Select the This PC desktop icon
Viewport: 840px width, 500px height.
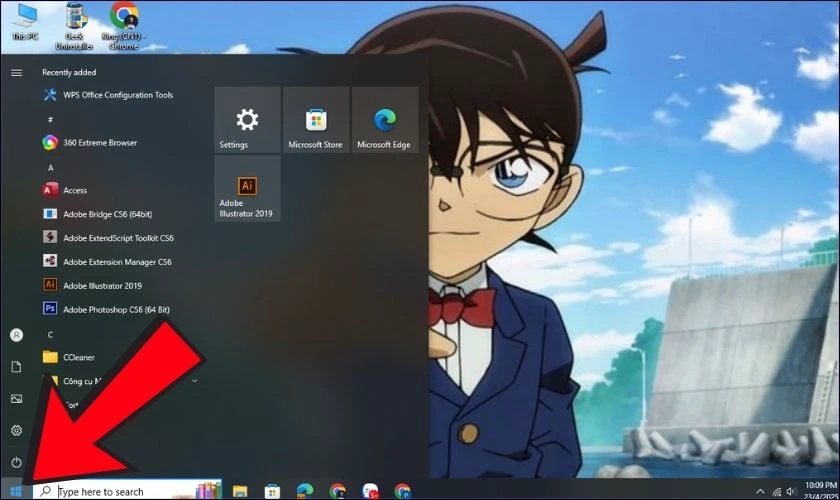tap(25, 21)
